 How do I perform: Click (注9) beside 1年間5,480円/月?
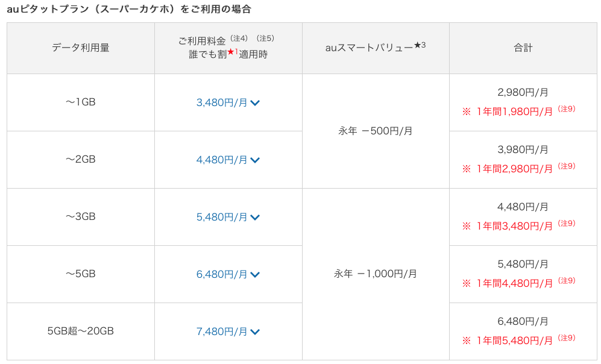(x=567, y=337)
